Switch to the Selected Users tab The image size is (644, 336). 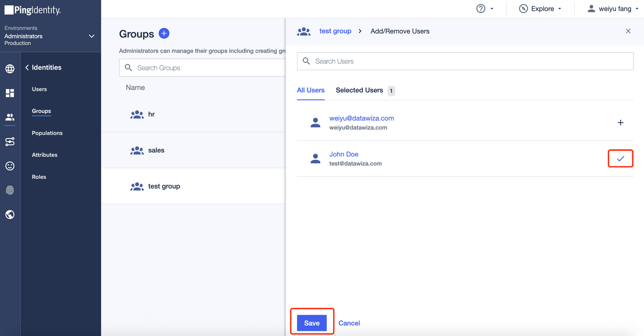359,90
